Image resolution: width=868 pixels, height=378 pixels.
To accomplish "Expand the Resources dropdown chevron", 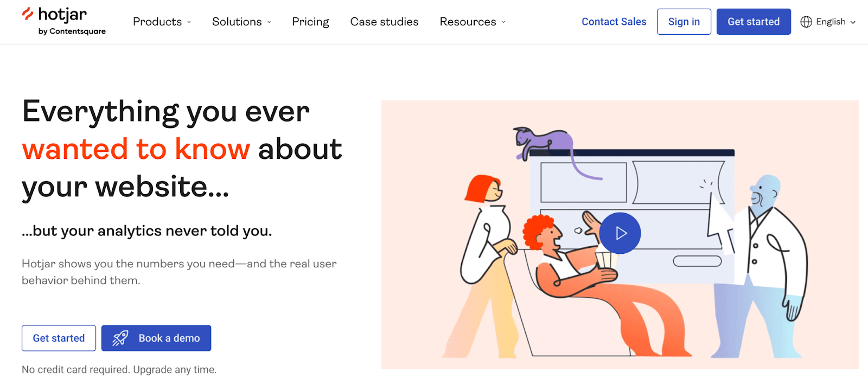I will pos(503,22).
